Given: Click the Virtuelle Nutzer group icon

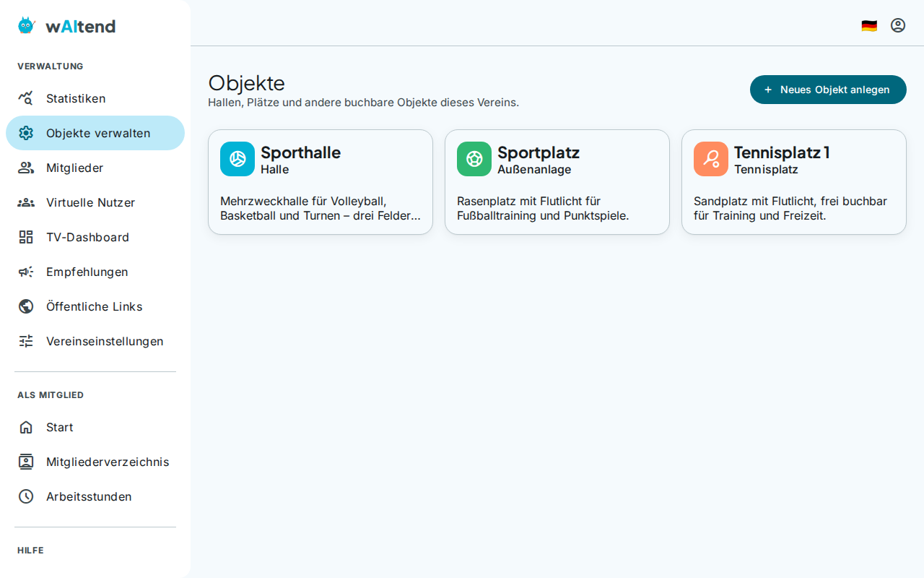Looking at the screenshot, I should point(26,202).
